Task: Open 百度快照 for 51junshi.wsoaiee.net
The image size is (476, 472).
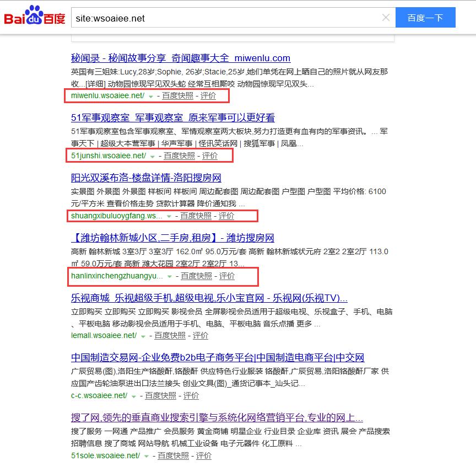Action: [180, 155]
